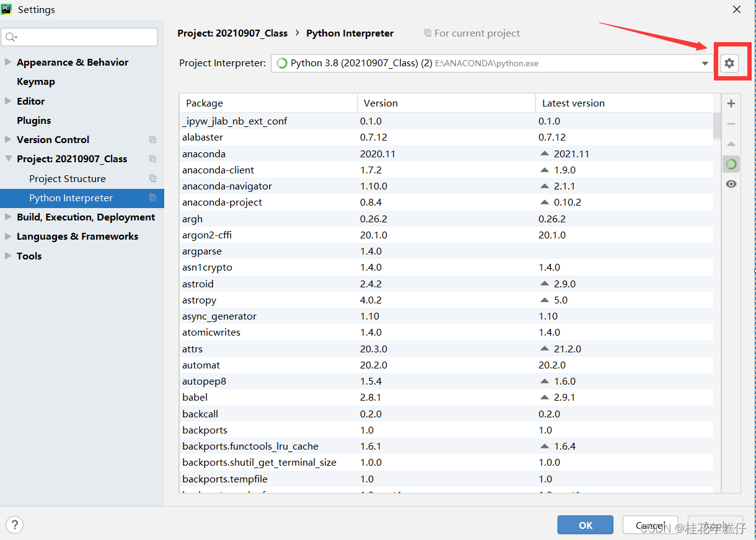This screenshot has height=540, width=756.
Task: Click the help question mark icon
Action: tap(14, 525)
